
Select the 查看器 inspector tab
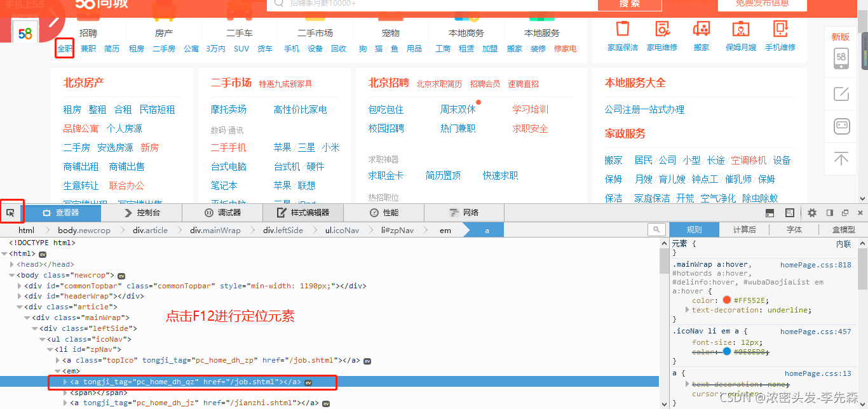61,213
